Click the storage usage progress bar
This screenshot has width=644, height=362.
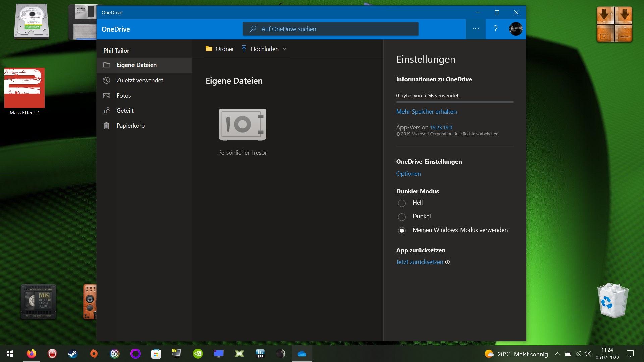[454, 102]
